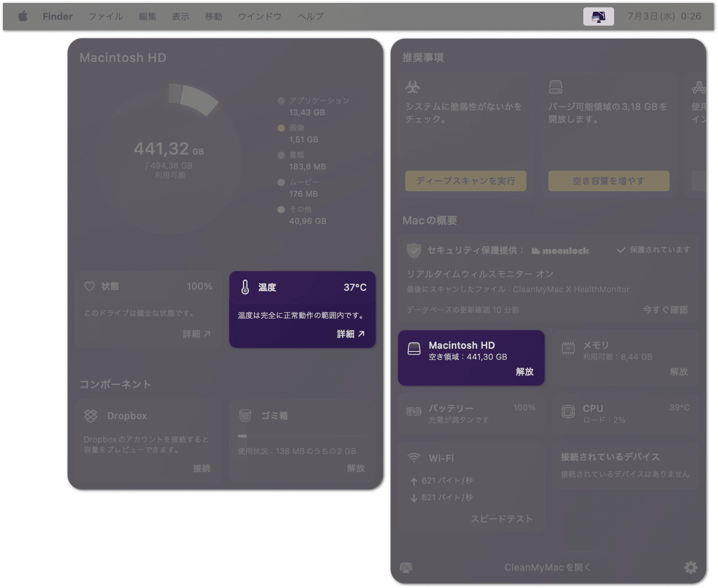Click the ゴミ箱 usage progress bar
This screenshot has width=718, height=588.
pos(302,436)
